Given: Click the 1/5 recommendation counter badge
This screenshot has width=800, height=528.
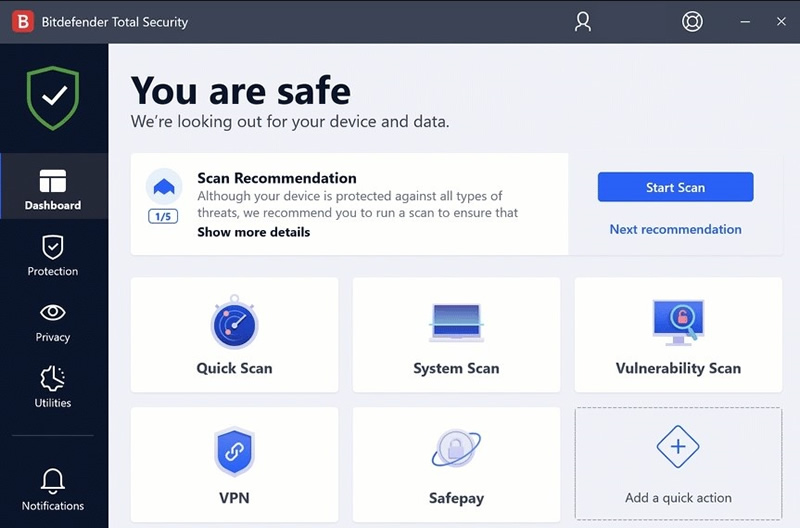Looking at the screenshot, I should point(163,217).
